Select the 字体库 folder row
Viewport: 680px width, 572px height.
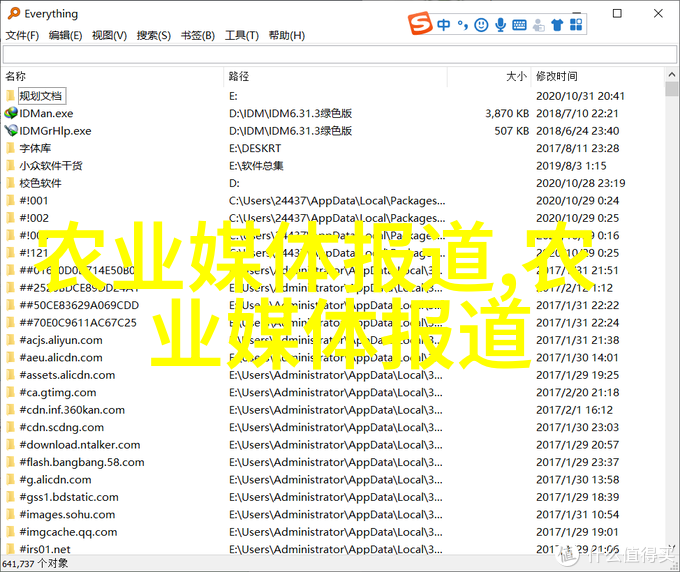[x=333, y=148]
